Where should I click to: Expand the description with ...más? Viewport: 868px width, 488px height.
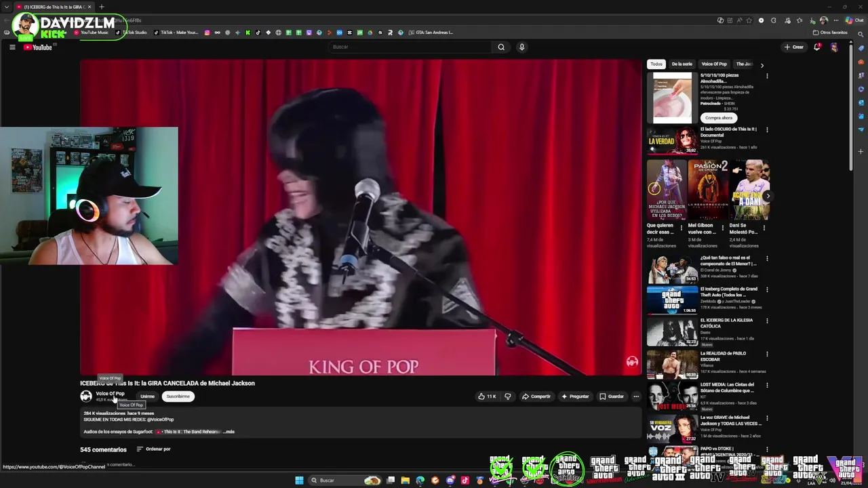coord(229,432)
